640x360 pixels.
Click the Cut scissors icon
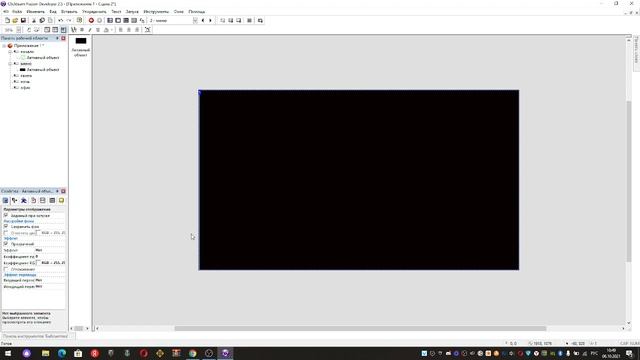tap(34, 20)
